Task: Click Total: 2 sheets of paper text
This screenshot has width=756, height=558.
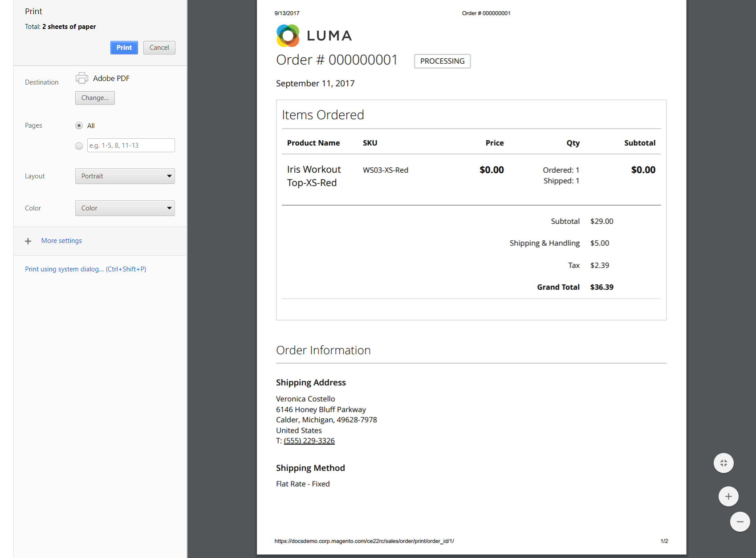Action: coord(61,27)
